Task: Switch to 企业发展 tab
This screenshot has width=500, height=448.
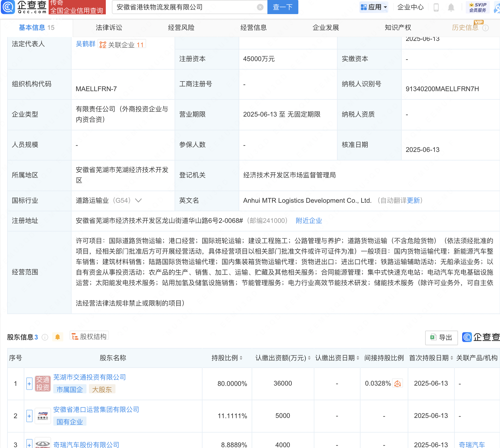Action: point(326,28)
